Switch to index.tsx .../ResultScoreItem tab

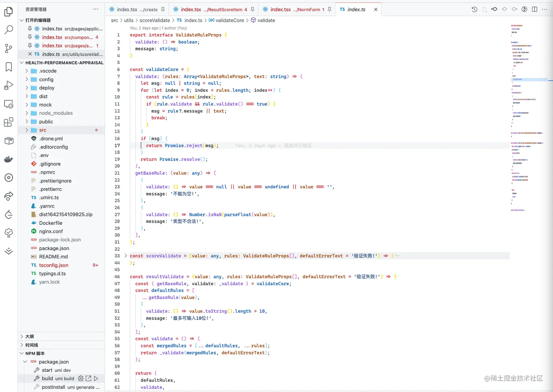click(214, 10)
